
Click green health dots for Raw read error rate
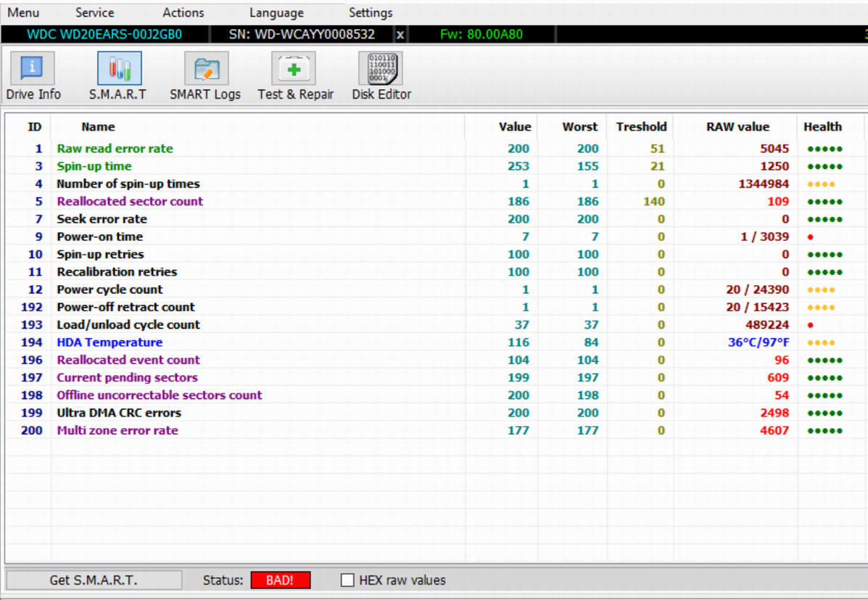point(824,149)
